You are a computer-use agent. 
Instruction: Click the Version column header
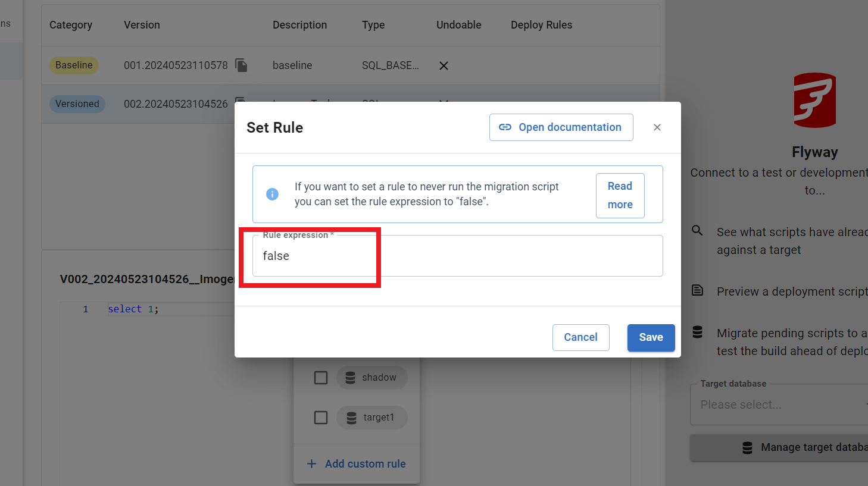pyautogui.click(x=142, y=25)
